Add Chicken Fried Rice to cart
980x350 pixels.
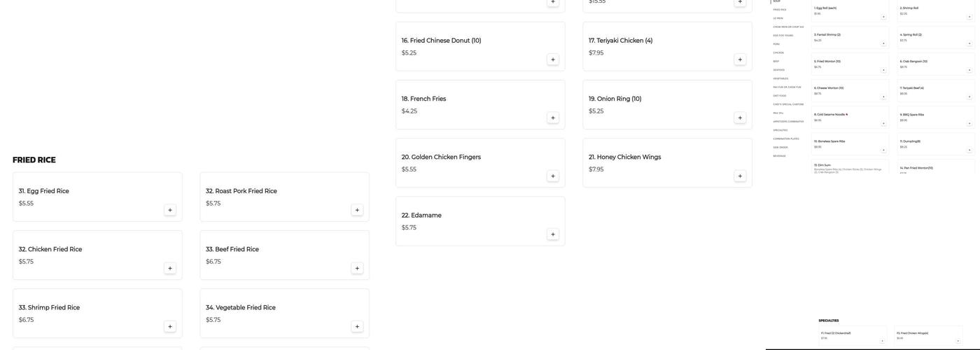pyautogui.click(x=170, y=268)
